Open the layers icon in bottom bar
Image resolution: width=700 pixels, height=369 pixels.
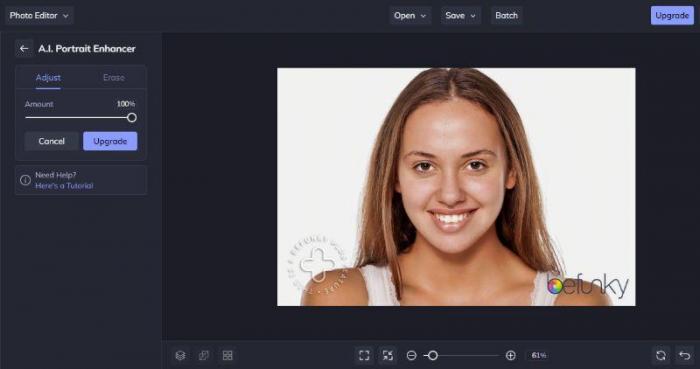coord(180,355)
